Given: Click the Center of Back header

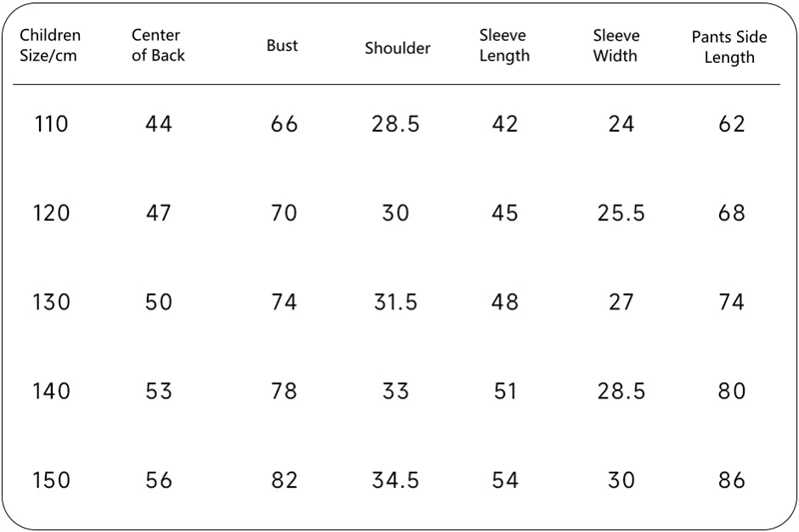Looking at the screenshot, I should tap(157, 45).
